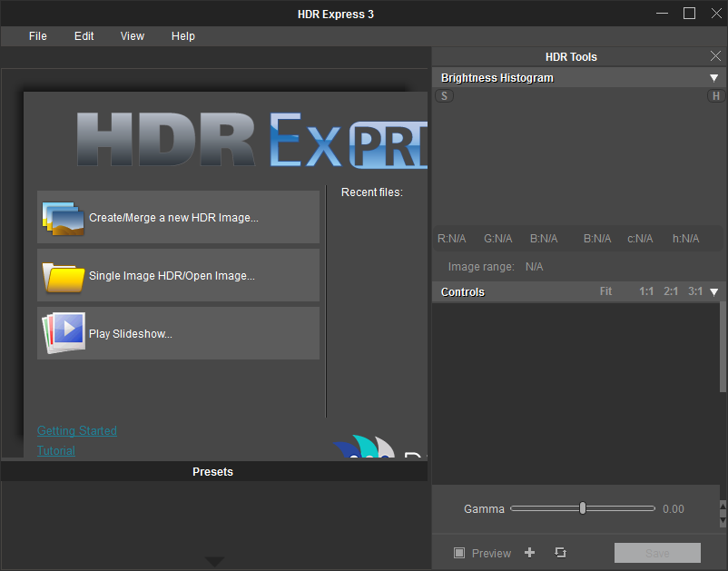728x571 pixels.
Task: Click the HDR Express Pro logo
Action: [x=252, y=140]
